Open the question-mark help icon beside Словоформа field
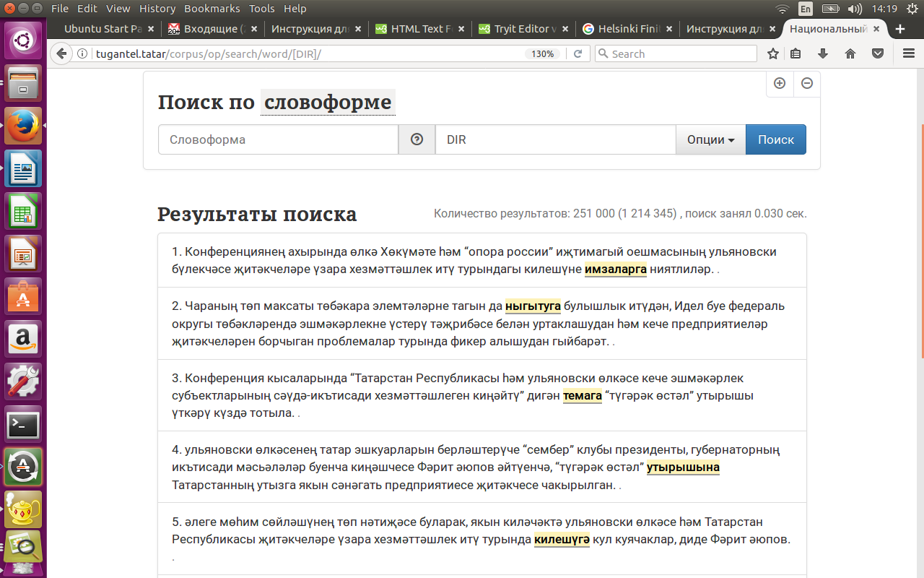This screenshot has width=924, height=578. point(417,139)
